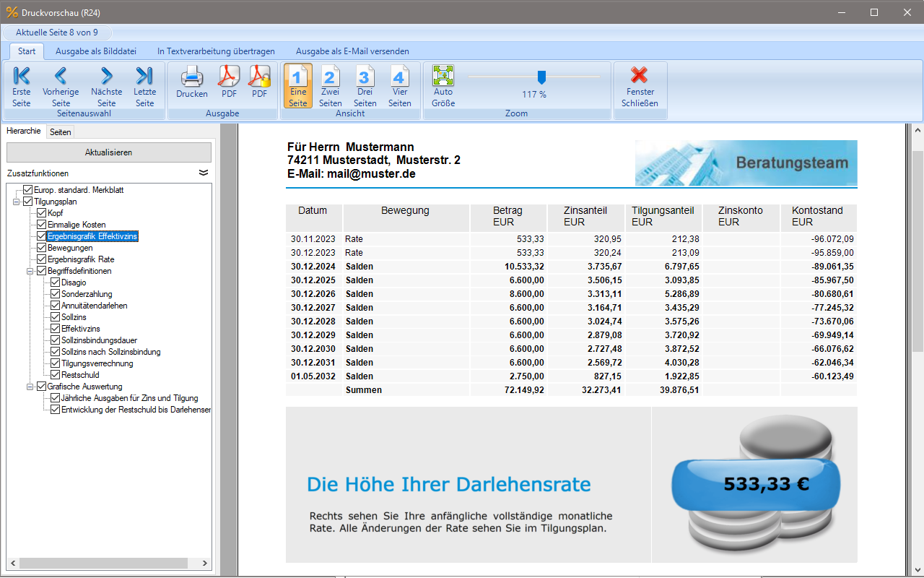Switch to Zwei Seiten view
The height and width of the screenshot is (578, 924).
point(331,86)
